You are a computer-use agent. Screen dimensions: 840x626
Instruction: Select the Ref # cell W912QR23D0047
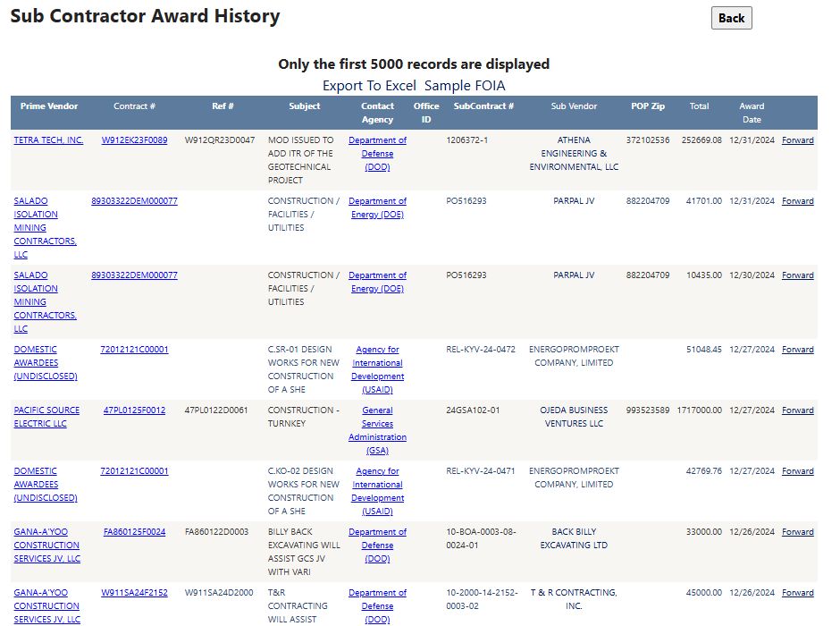click(220, 140)
